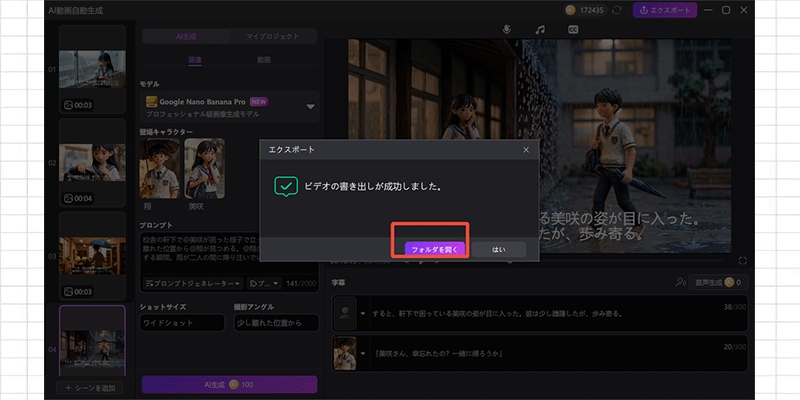This screenshot has width=800, height=400.
Task: Click the speaker voice icon beside 音声生成
Action: click(x=681, y=282)
